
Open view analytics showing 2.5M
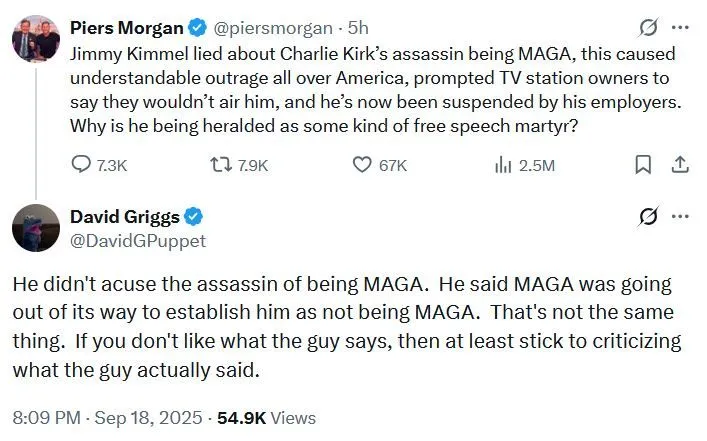click(x=503, y=166)
